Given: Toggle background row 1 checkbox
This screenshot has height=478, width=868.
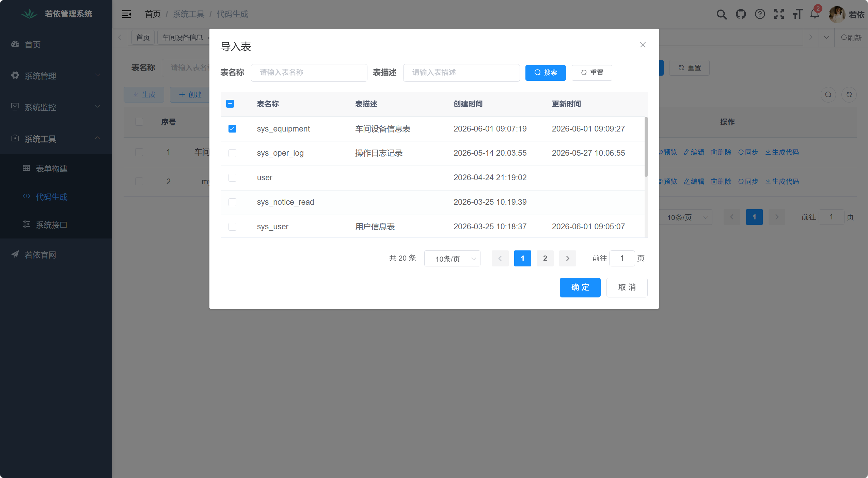Looking at the screenshot, I should [x=139, y=152].
